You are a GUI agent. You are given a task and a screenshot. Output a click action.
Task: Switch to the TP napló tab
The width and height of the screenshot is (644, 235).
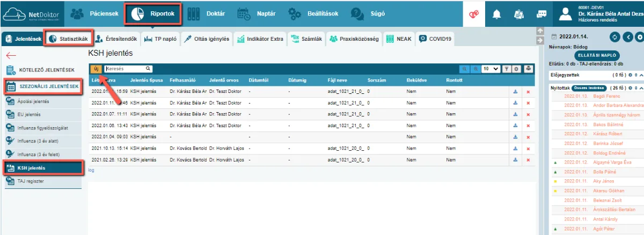click(159, 39)
